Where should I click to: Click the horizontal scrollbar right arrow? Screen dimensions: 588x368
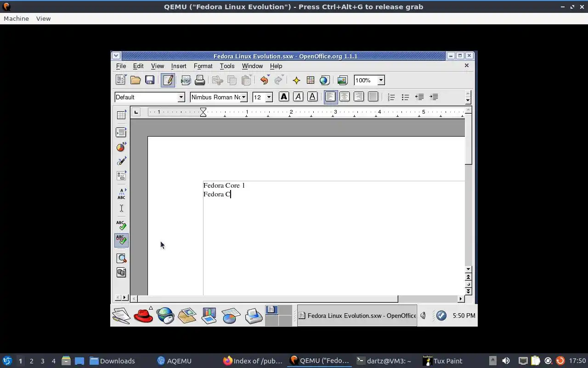461,299
